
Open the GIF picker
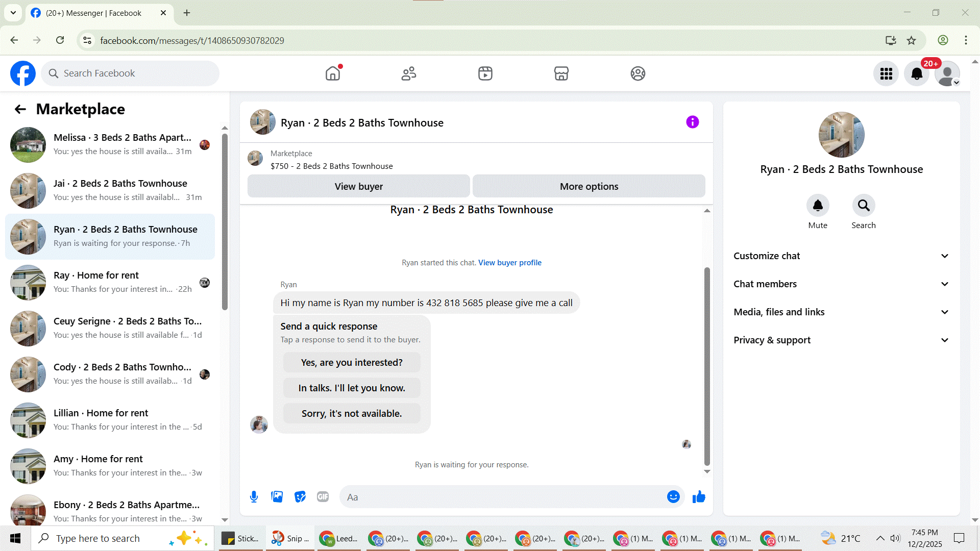pyautogui.click(x=323, y=497)
